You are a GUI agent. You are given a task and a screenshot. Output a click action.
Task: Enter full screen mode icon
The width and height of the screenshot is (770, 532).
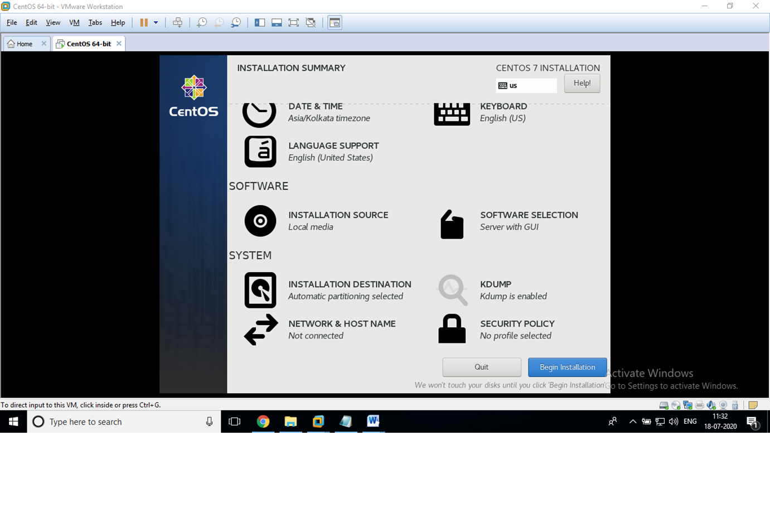294,22
